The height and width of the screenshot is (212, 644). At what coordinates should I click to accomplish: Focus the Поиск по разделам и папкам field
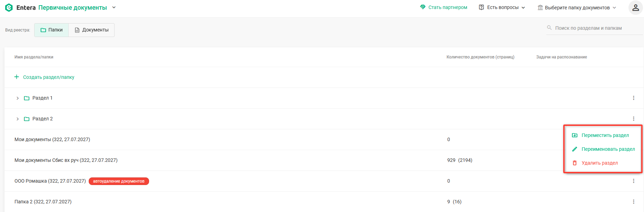pyautogui.click(x=595, y=28)
